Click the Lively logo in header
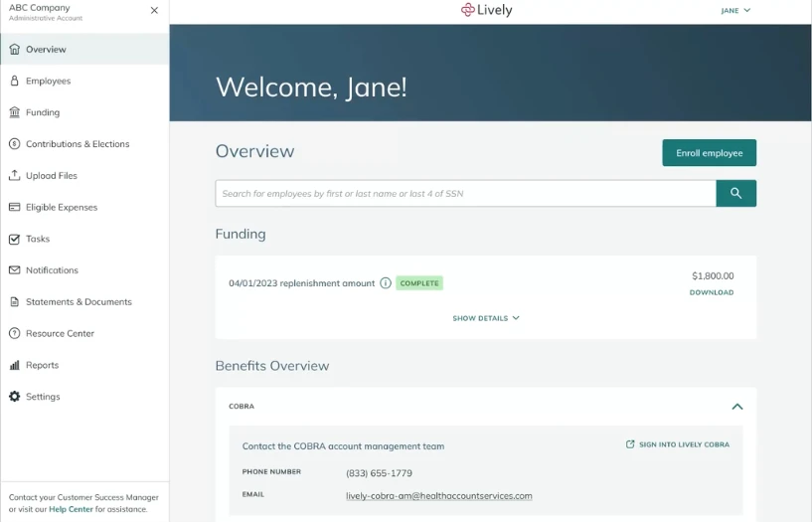This screenshot has width=812, height=522. tap(486, 10)
